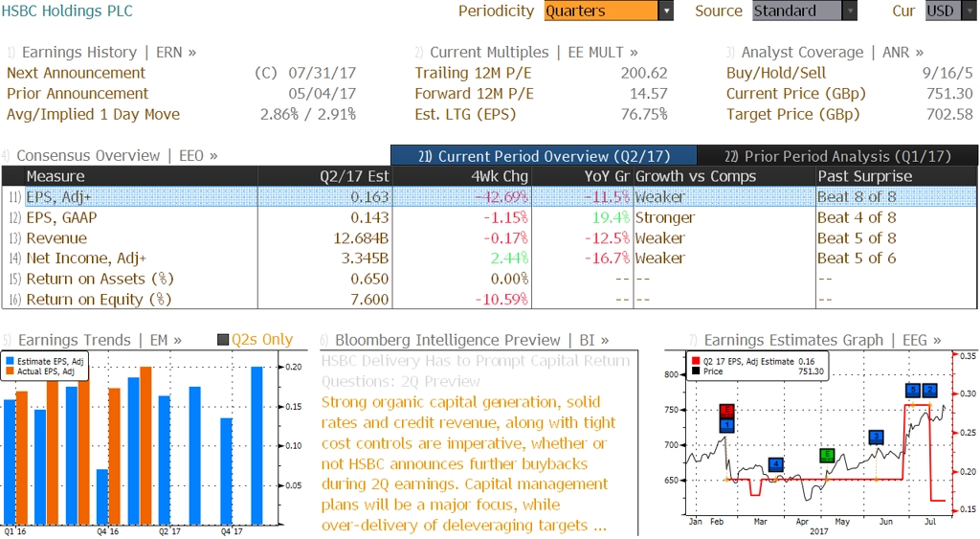This screenshot has width=980, height=539.
Task: Click the Target Price value 702.58
Action: point(949,115)
